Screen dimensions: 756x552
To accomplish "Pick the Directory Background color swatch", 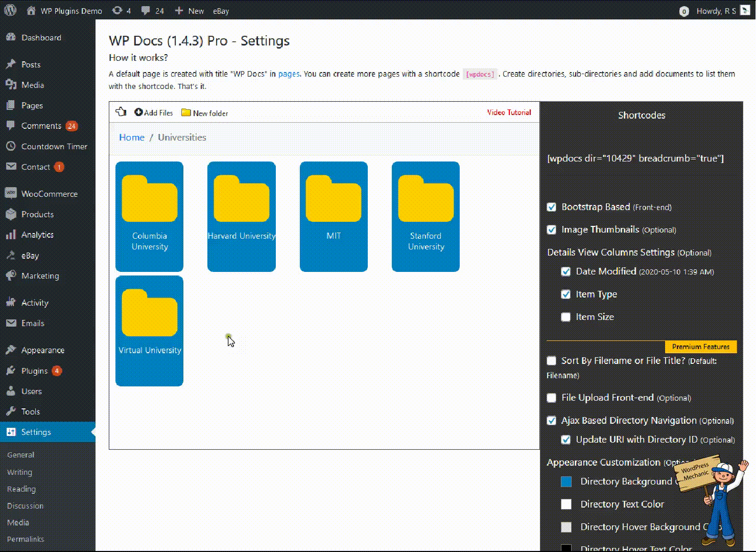I will (x=566, y=481).
